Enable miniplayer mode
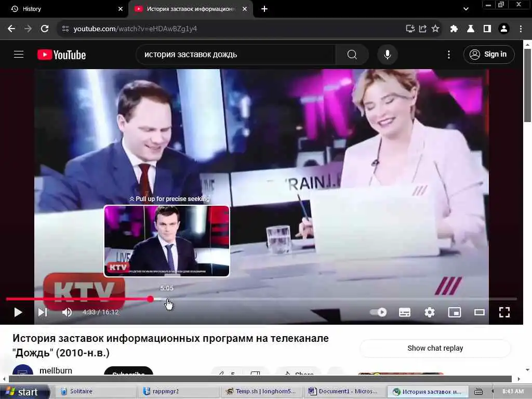The image size is (532, 399). point(454,312)
